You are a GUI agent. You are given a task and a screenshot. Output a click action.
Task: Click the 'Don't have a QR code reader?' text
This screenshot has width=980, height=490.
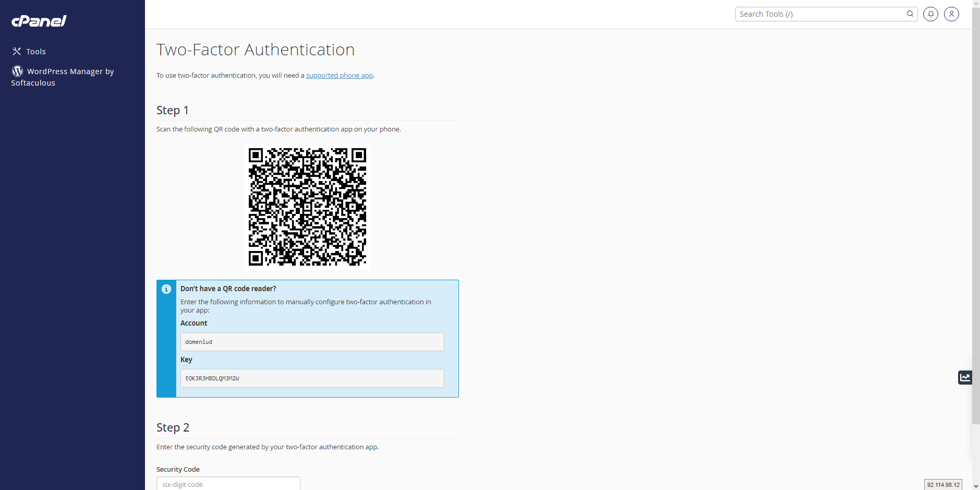coord(228,289)
